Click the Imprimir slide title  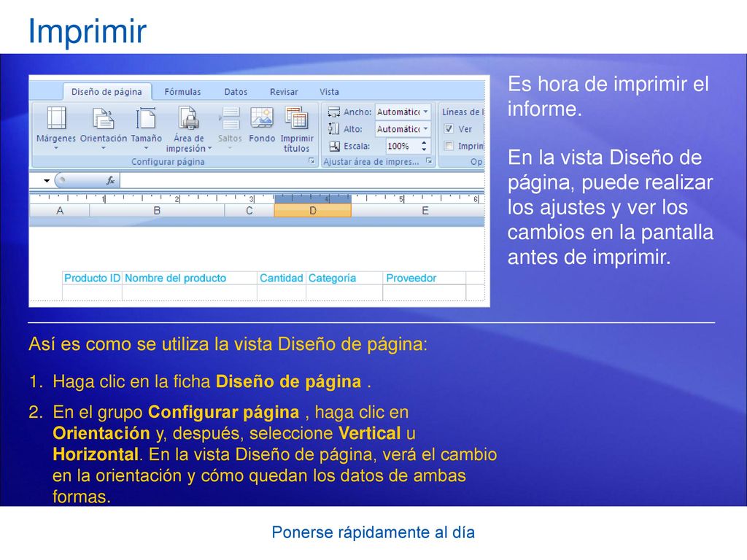pyautogui.click(x=88, y=31)
